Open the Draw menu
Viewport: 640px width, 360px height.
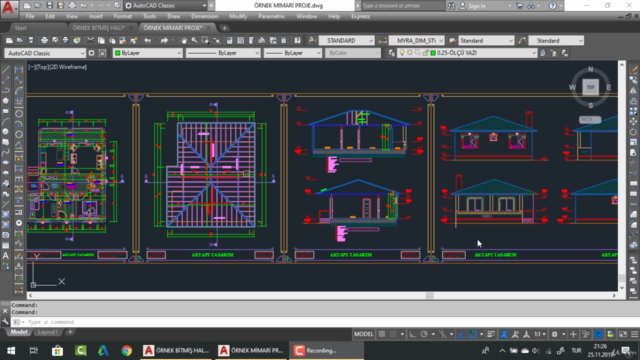point(173,16)
